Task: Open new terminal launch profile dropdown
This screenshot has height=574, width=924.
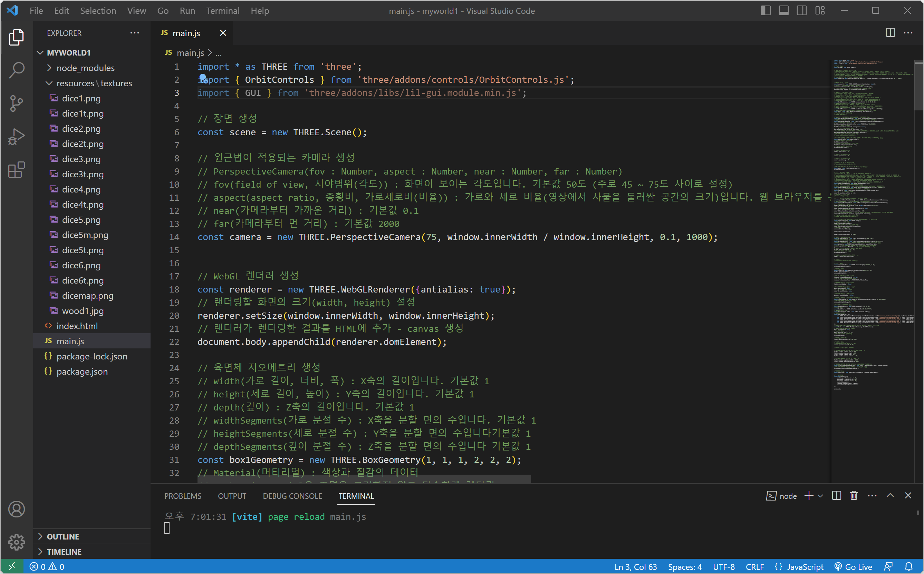Action: click(x=821, y=496)
